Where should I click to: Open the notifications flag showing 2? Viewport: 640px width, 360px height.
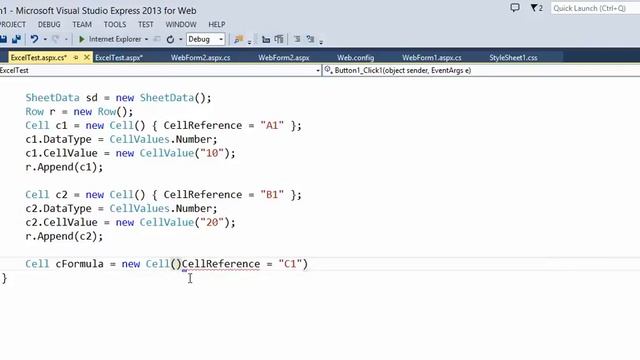tap(536, 8)
